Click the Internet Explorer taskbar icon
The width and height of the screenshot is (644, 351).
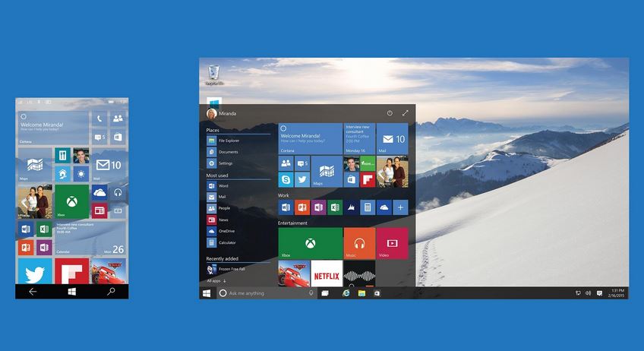[x=346, y=292]
